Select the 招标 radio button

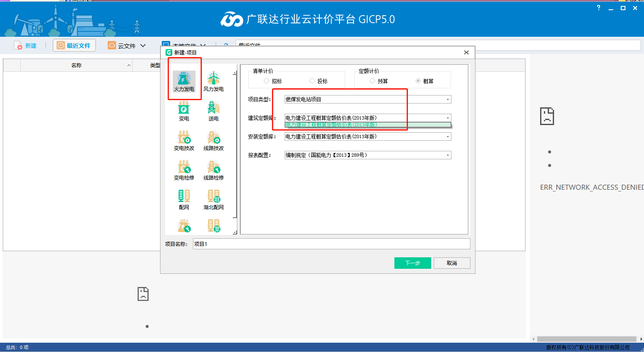tap(266, 81)
